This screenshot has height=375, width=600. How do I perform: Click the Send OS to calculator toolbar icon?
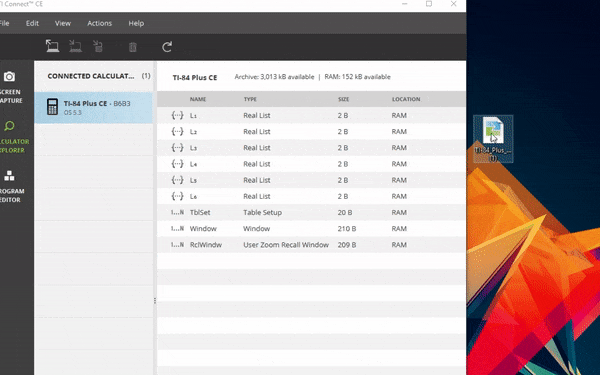tap(98, 46)
